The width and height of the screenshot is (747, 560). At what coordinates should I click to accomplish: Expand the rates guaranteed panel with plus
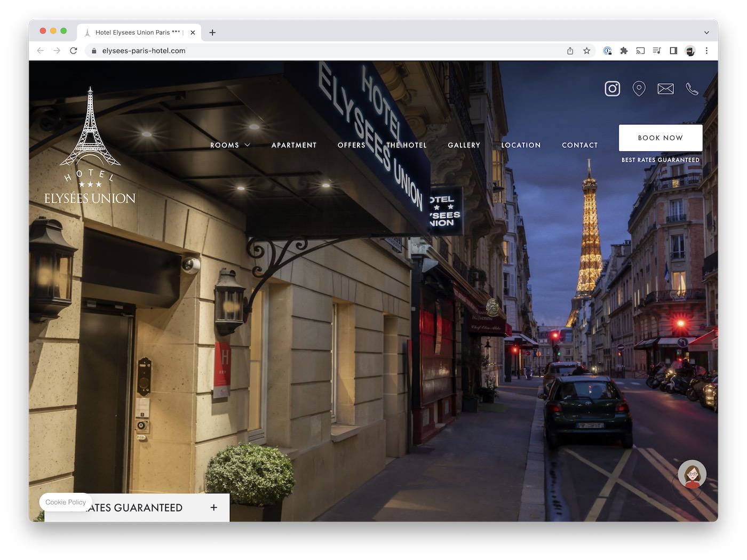213,508
